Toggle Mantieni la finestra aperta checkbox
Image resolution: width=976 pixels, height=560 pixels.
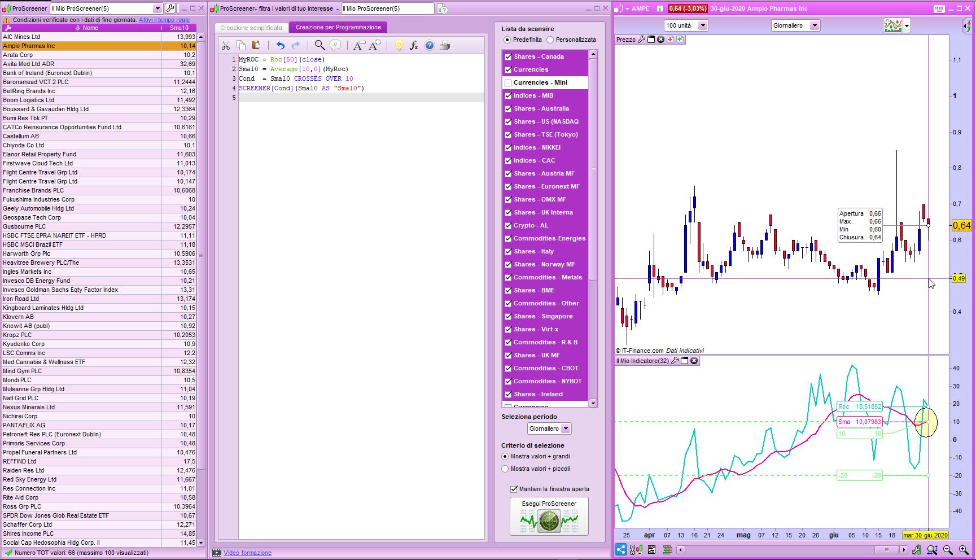pos(514,489)
